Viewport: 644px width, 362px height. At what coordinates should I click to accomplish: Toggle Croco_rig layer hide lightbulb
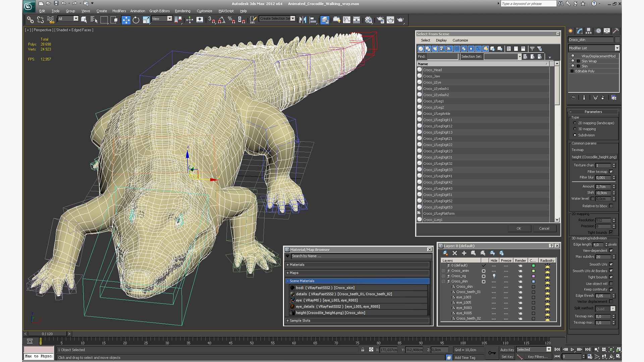point(494,276)
